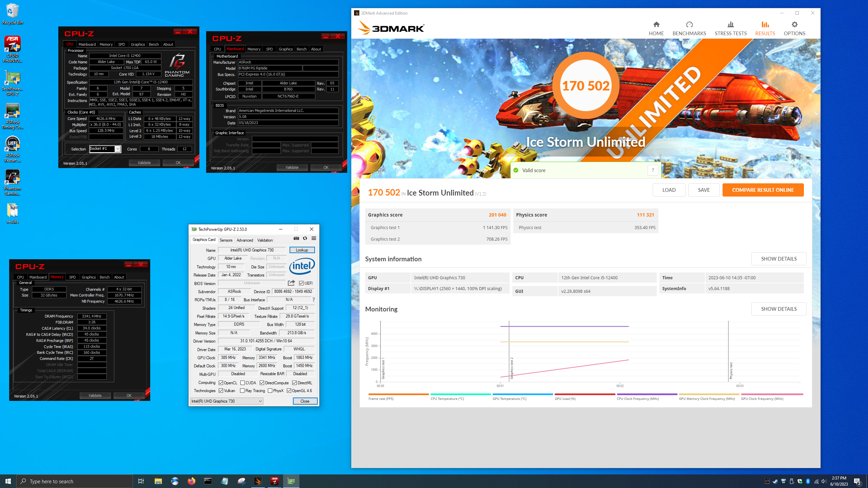Click the LOAD button in 3DMark

tap(669, 190)
